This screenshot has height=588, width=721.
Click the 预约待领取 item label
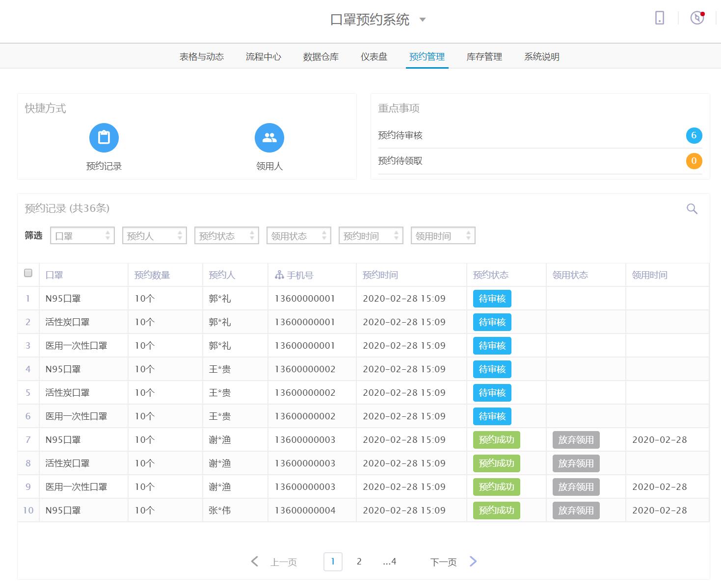coord(400,161)
